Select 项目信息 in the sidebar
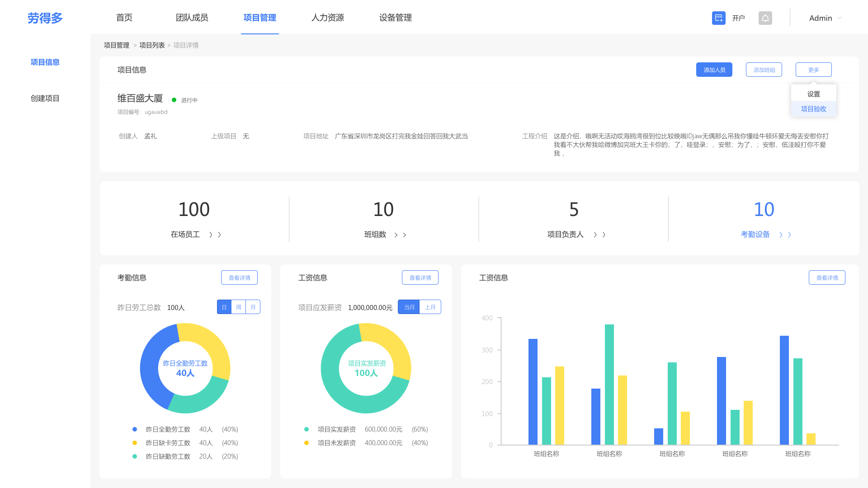This screenshot has width=868, height=488. point(45,62)
